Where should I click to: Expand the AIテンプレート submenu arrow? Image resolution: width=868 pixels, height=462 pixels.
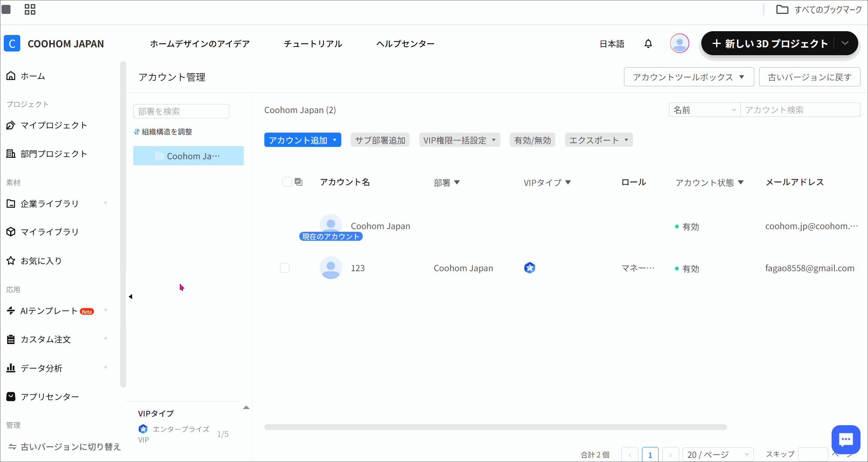click(106, 310)
